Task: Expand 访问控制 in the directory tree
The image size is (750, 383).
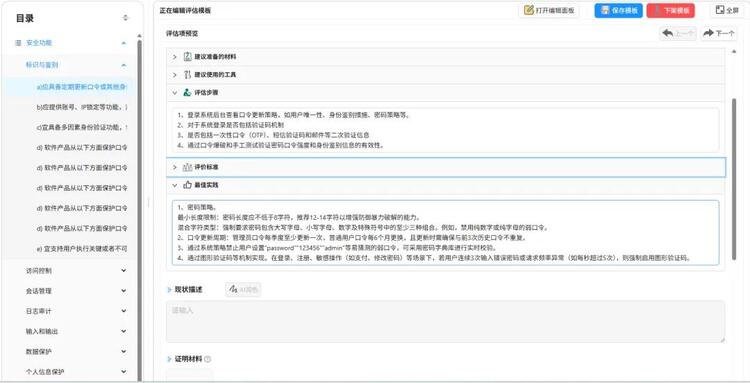Action: (x=77, y=271)
